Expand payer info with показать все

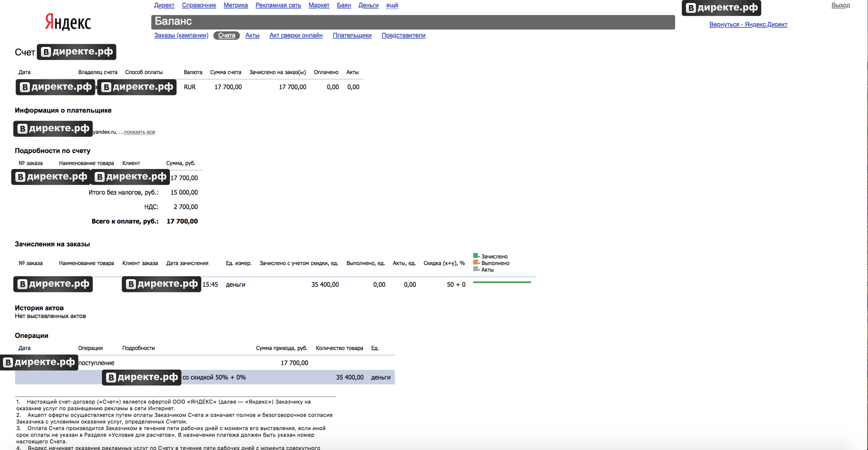(139, 132)
